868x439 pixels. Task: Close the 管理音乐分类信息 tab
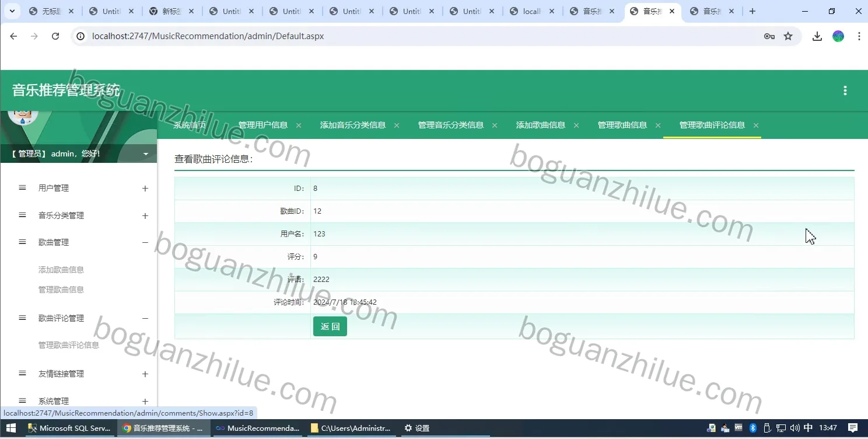coord(495,126)
